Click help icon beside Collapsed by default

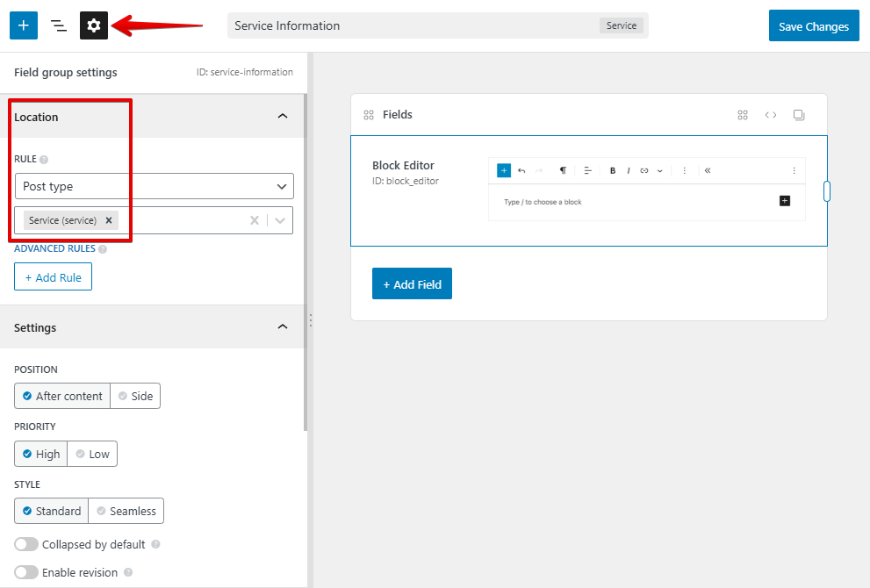[x=155, y=544]
